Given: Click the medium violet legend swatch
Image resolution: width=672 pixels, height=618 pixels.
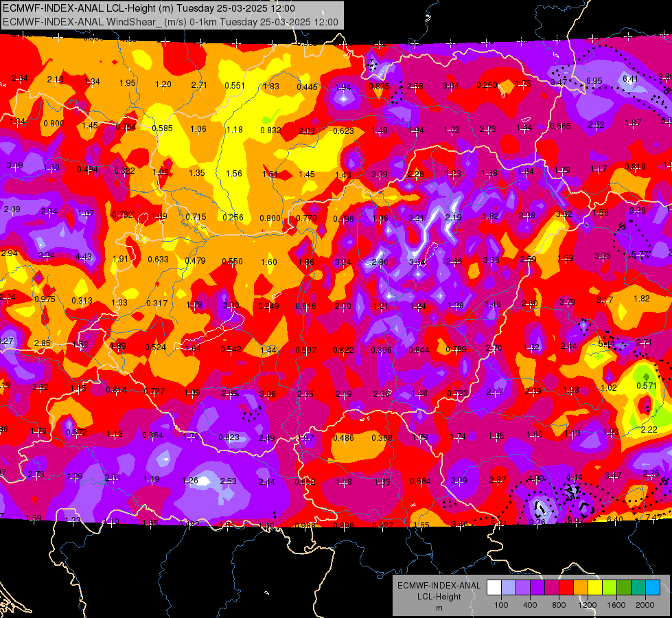Looking at the screenshot, I should coord(523,587).
